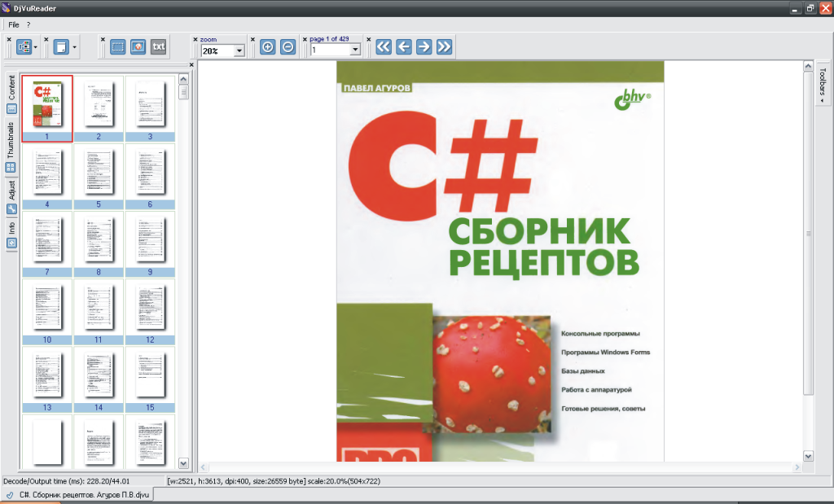Click the document view scroll-down arrow
This screenshot has height=504, width=834.
(808, 456)
